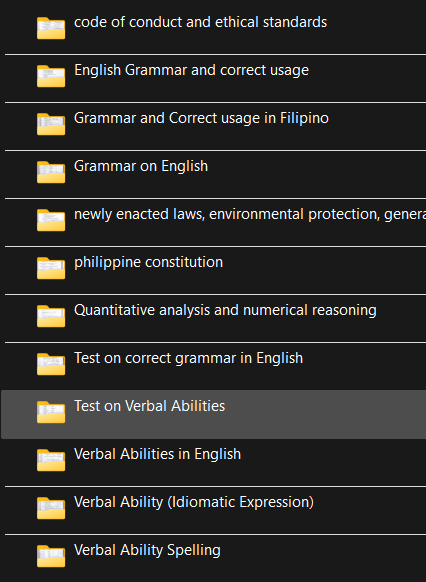Select the code of conduct and ethical standards label
The width and height of the screenshot is (426, 582).
[x=200, y=22]
